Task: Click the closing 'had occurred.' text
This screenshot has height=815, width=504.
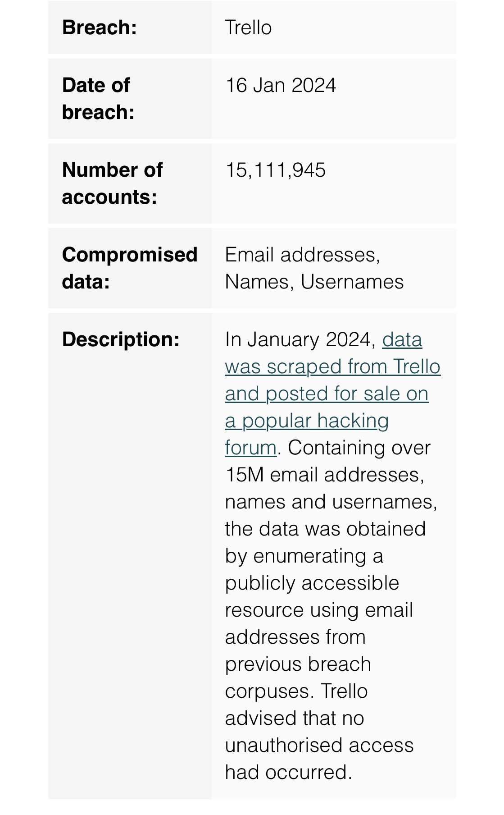Action: point(288,773)
